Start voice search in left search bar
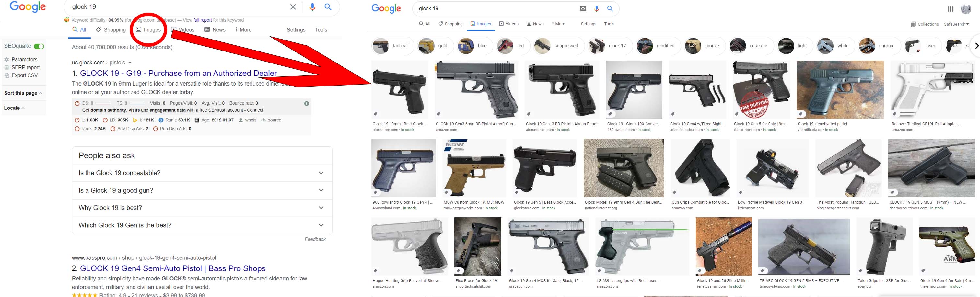Viewport: 980px width, 297px height. [312, 7]
